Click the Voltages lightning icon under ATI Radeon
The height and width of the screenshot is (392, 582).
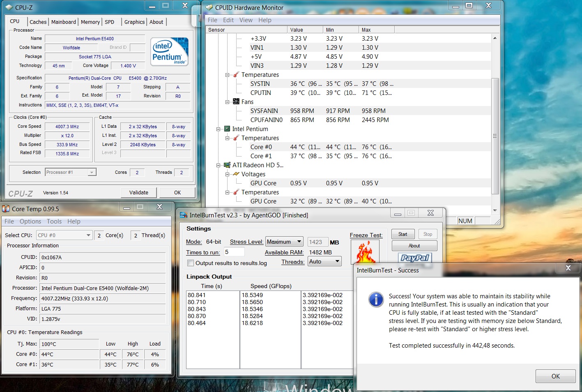click(x=236, y=174)
